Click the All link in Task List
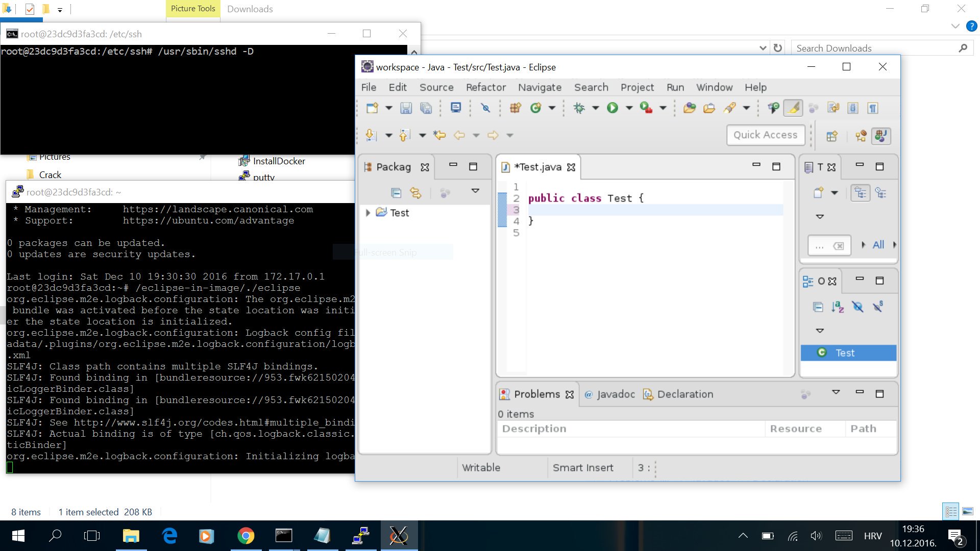 (x=878, y=245)
